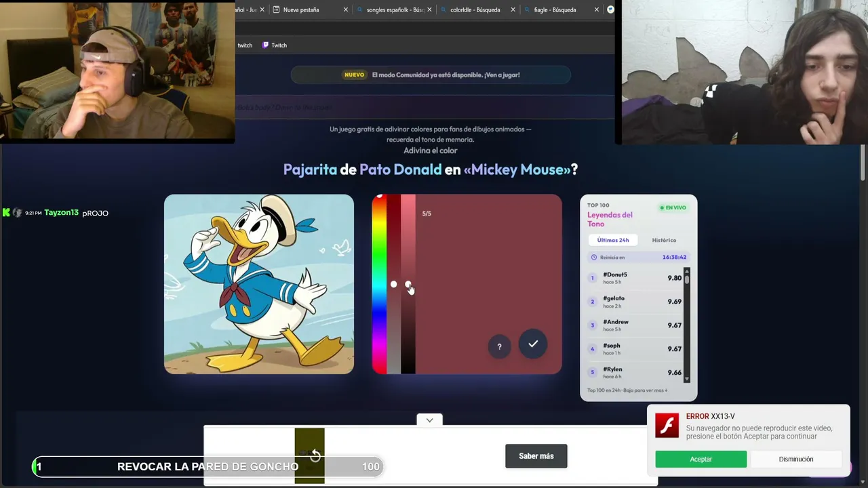Image resolution: width=868 pixels, height=488 pixels.
Task: Click the Pajarita word in the question
Action: coord(310,169)
